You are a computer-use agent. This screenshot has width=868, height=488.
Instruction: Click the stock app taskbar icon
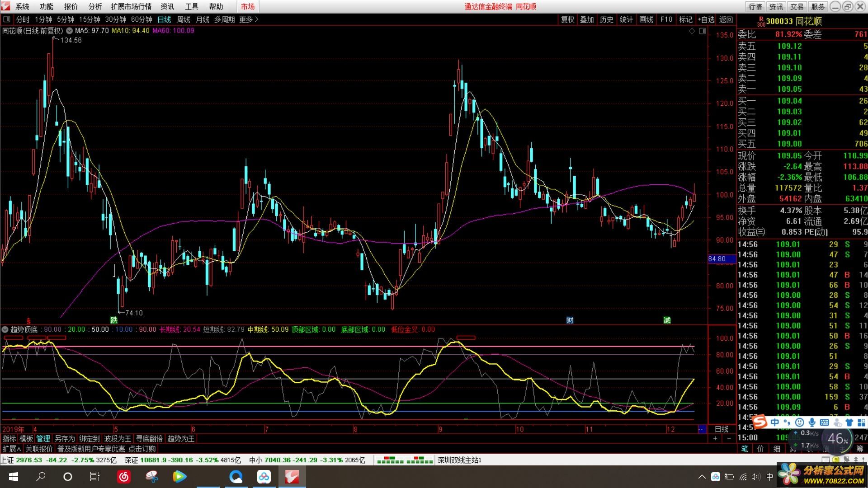tap(292, 477)
